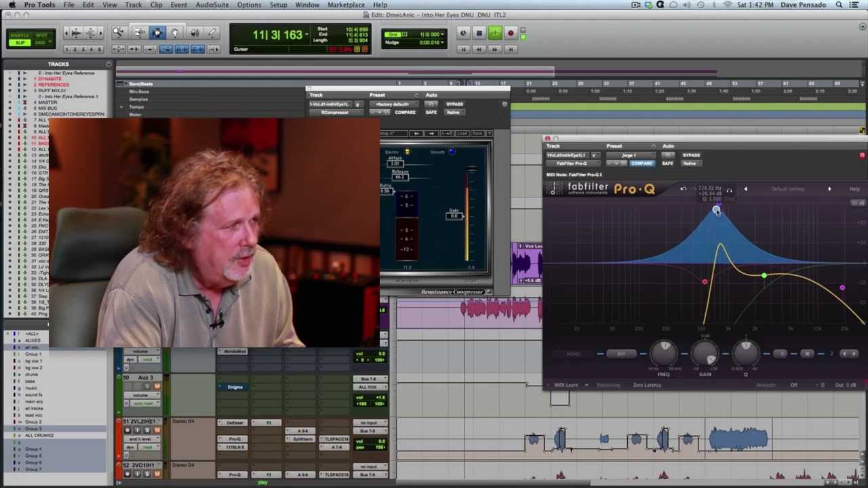Viewport: 868px width, 488px height.
Task: Click the Go to End transport button
Action: 511,49
